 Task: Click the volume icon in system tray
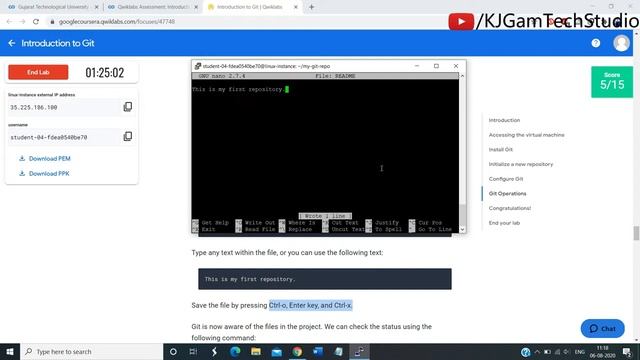pos(566,351)
